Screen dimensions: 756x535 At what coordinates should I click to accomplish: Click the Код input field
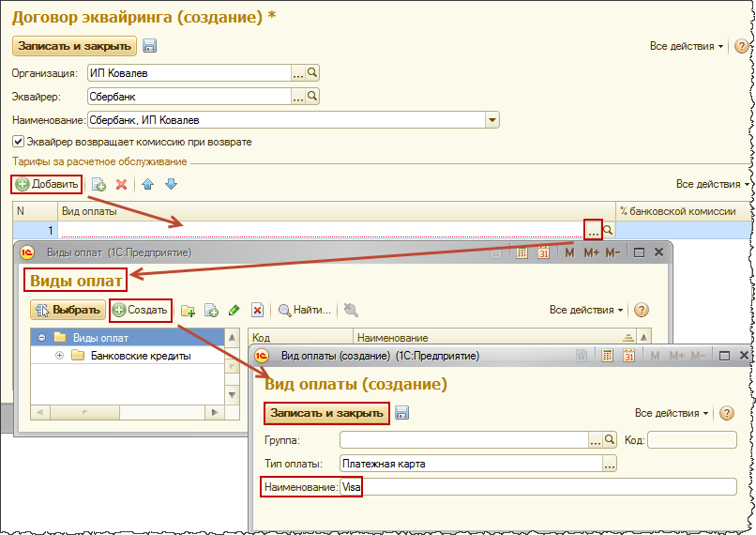[692, 440]
